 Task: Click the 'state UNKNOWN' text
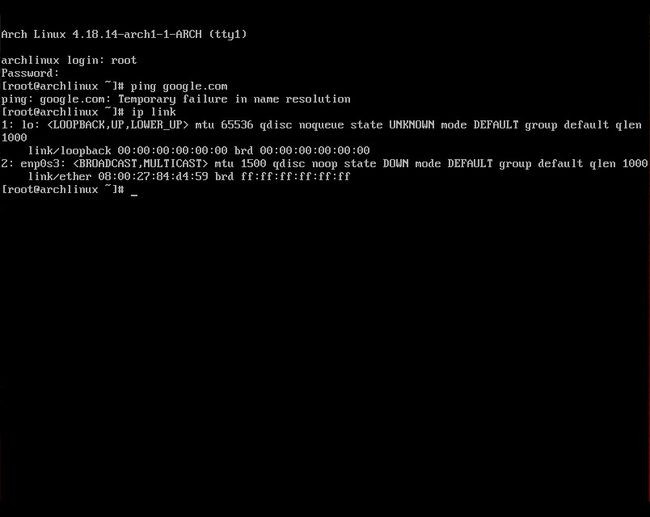coord(392,125)
